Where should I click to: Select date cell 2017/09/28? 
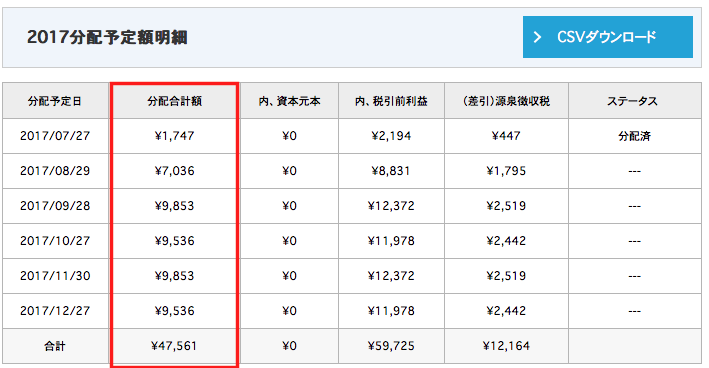coord(55,206)
